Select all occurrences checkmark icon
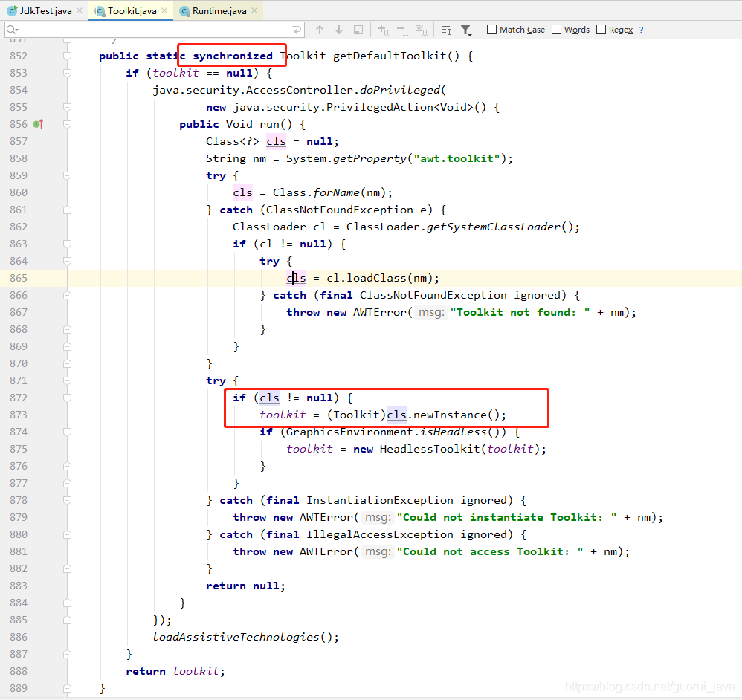Image resolution: width=742 pixels, height=700 pixels. 422,30
